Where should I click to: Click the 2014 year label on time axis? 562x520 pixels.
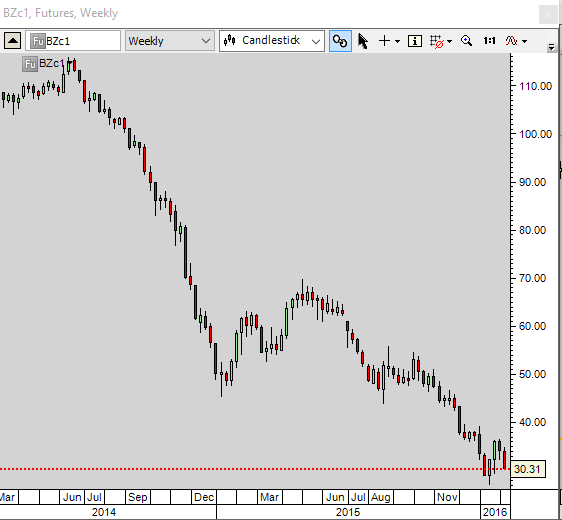click(x=104, y=512)
